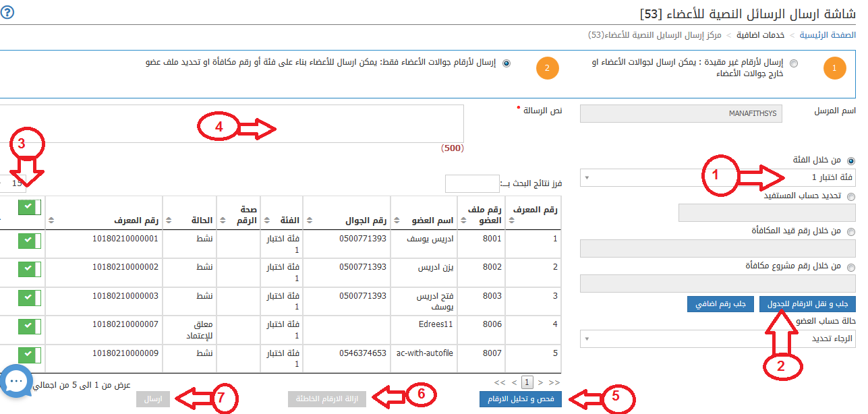Click in the نص الرسالة text area
This screenshot has height=414, width=868.
(229, 123)
